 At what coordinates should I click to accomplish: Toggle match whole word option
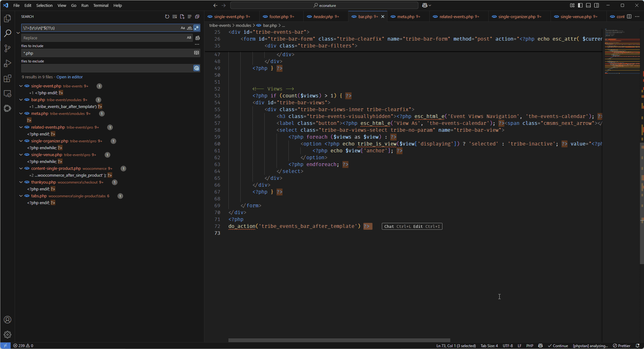coord(189,28)
